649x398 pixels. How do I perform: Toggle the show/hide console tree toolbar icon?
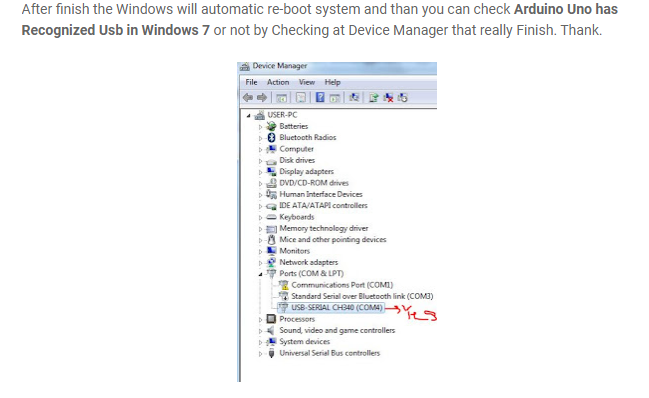281,98
